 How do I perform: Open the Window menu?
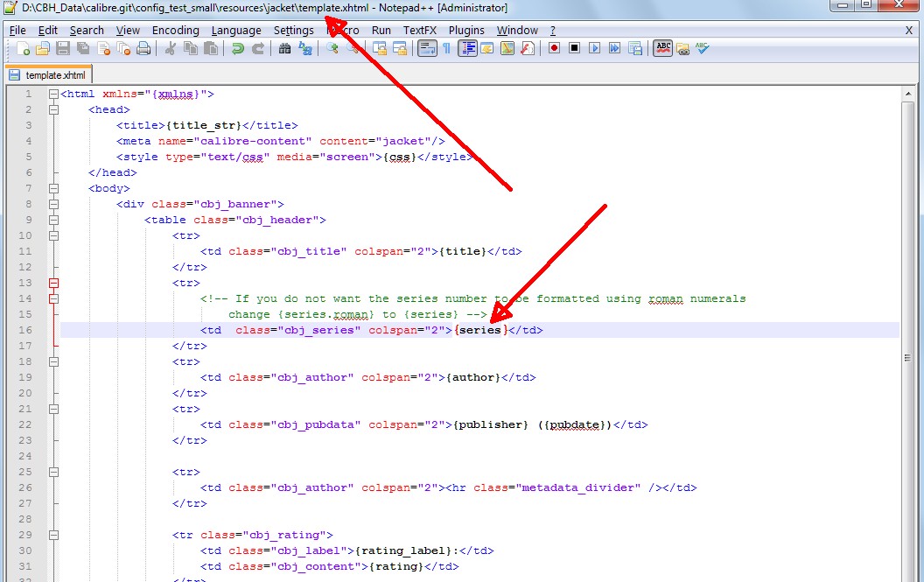[x=517, y=30]
